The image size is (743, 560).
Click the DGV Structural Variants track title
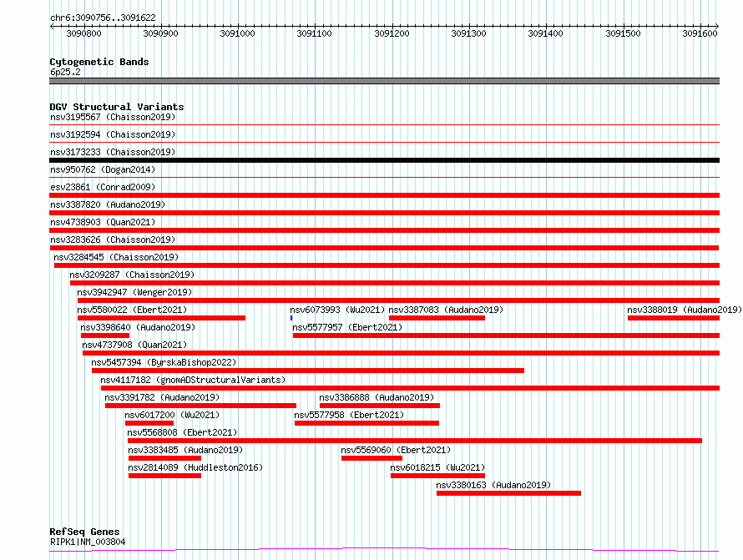pyautogui.click(x=117, y=107)
